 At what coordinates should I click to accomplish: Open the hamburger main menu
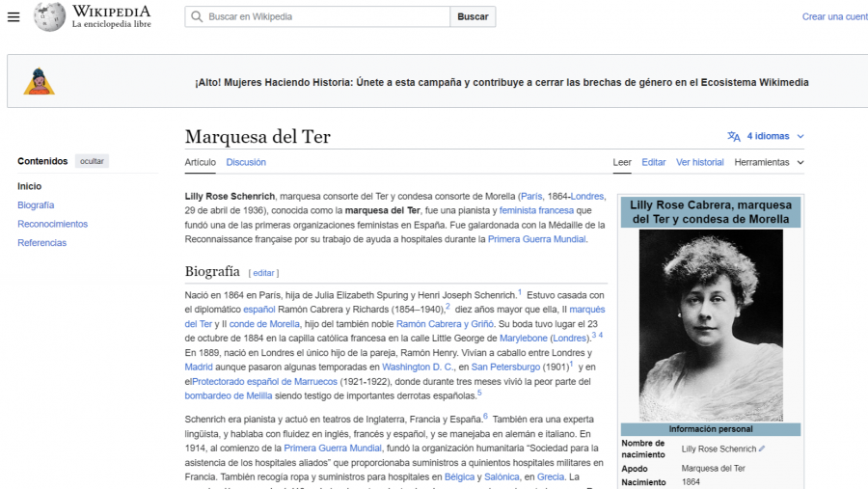[x=14, y=17]
